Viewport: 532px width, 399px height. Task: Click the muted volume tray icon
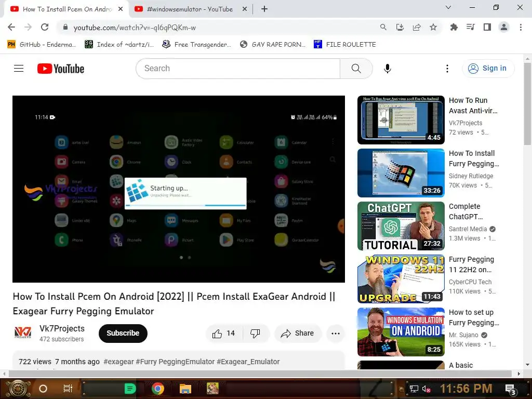click(426, 389)
